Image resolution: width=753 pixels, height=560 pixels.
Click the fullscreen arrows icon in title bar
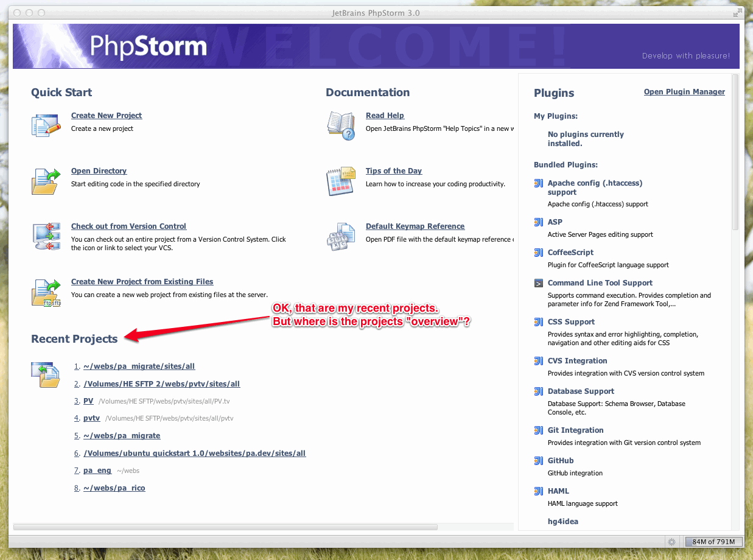point(738,13)
